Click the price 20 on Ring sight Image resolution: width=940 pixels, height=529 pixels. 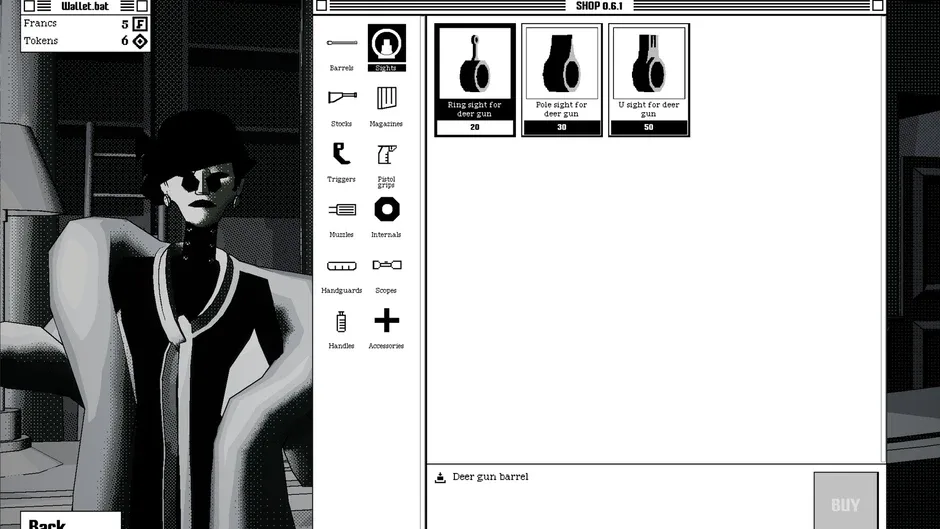[x=475, y=127]
